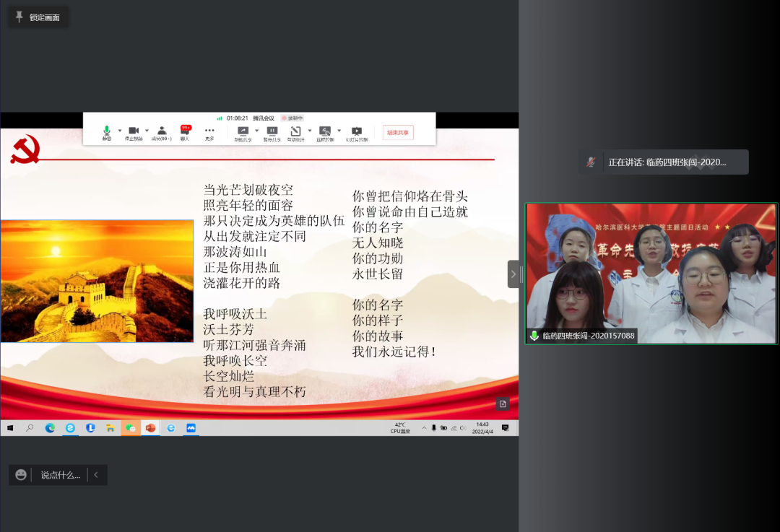This screenshot has height=532, width=780.
Task: Open PowerPoint from Windows taskbar
Action: 150,427
